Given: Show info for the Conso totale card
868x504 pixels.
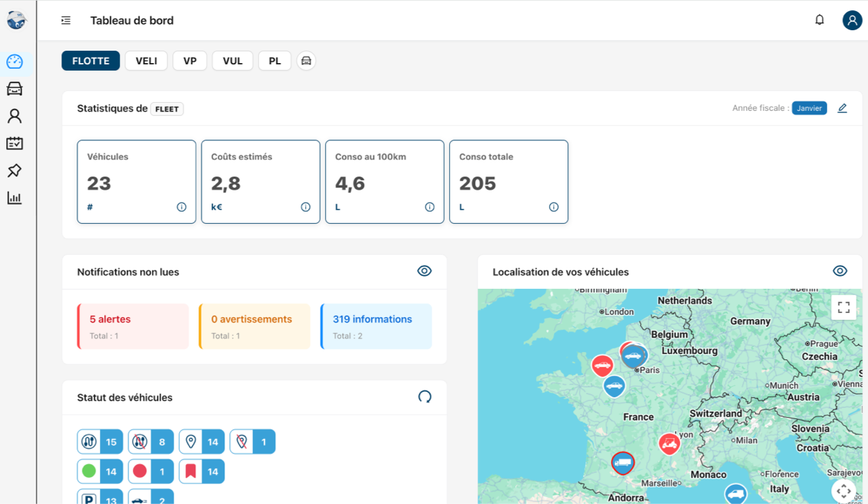Looking at the screenshot, I should [553, 207].
